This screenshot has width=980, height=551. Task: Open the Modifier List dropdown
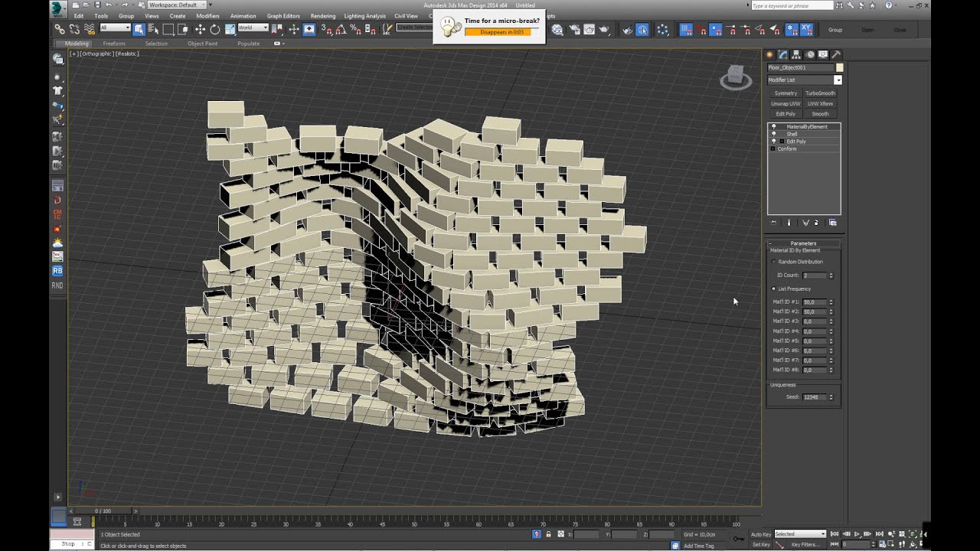coord(805,80)
